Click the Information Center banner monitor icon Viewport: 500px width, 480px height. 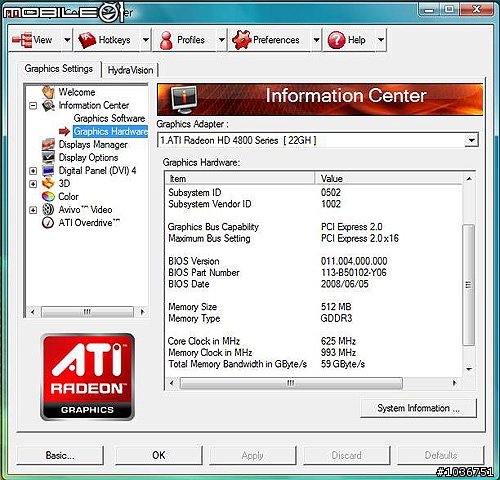[x=184, y=99]
